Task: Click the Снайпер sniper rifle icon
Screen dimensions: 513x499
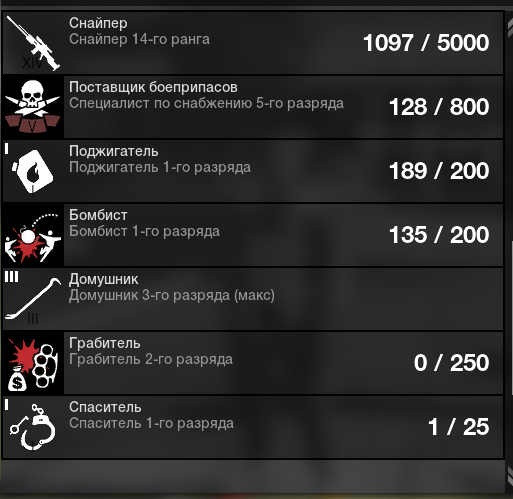Action: click(33, 43)
